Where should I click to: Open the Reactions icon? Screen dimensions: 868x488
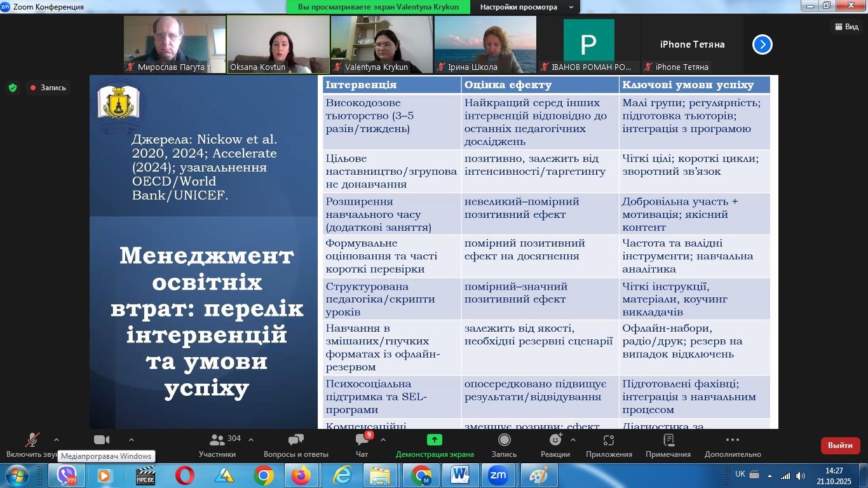tap(555, 440)
